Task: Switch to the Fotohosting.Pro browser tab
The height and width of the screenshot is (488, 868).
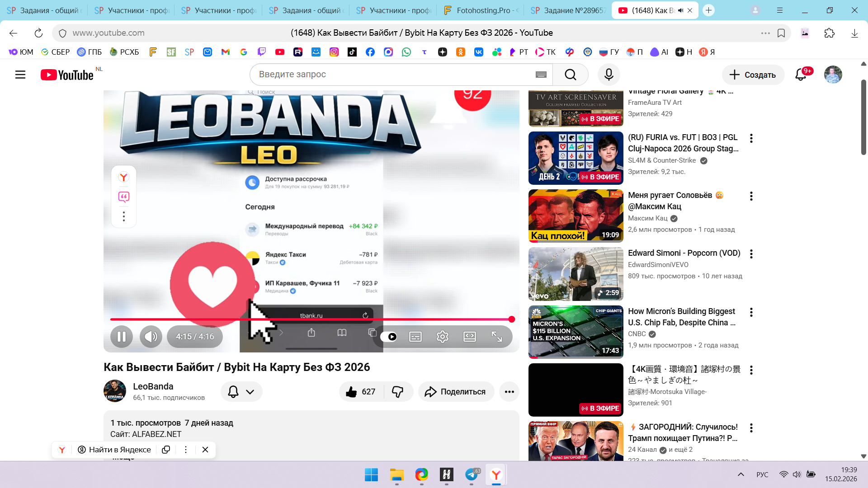Action: click(x=481, y=10)
